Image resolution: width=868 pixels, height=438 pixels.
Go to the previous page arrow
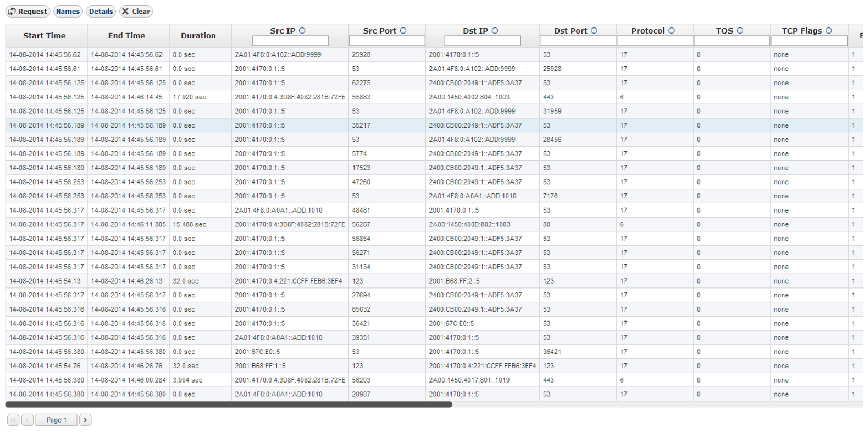[28, 420]
